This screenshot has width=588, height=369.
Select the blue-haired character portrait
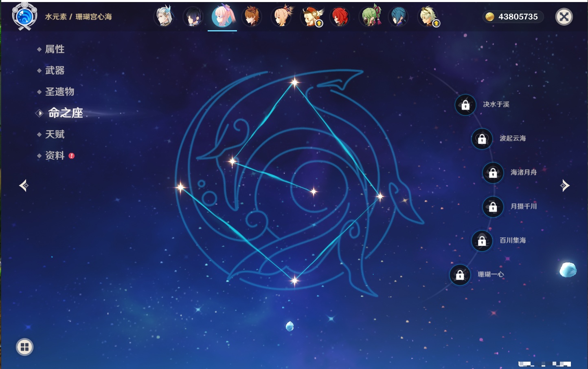pyautogui.click(x=398, y=17)
